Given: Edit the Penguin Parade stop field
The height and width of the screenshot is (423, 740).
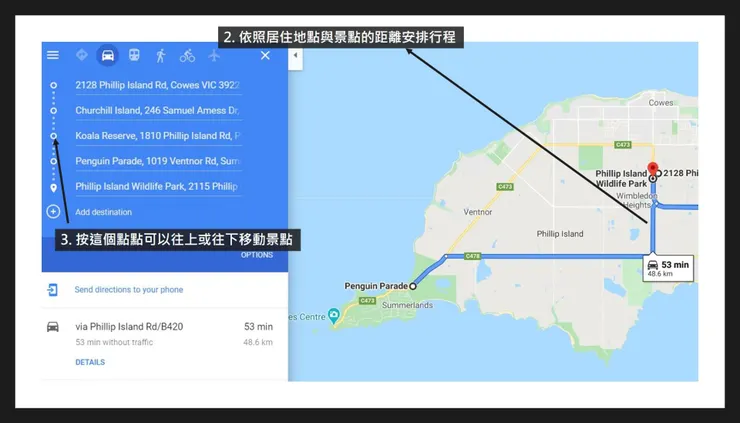Looking at the screenshot, I should pos(159,161).
